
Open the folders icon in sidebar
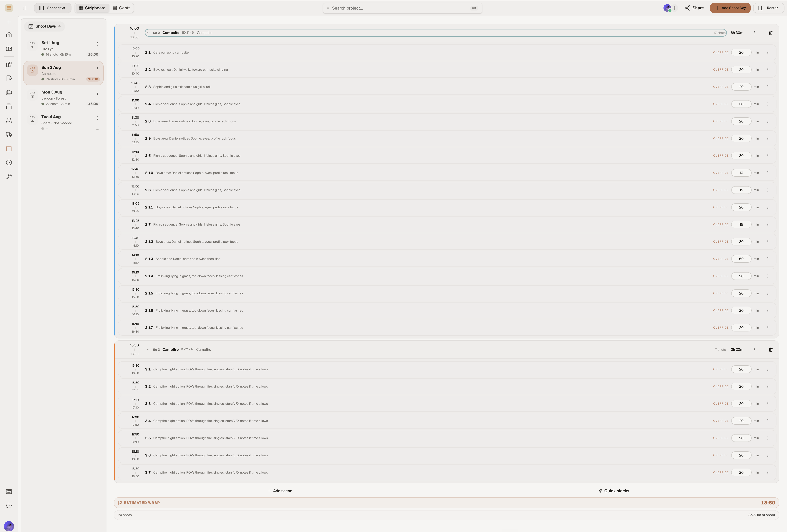tap(9, 92)
